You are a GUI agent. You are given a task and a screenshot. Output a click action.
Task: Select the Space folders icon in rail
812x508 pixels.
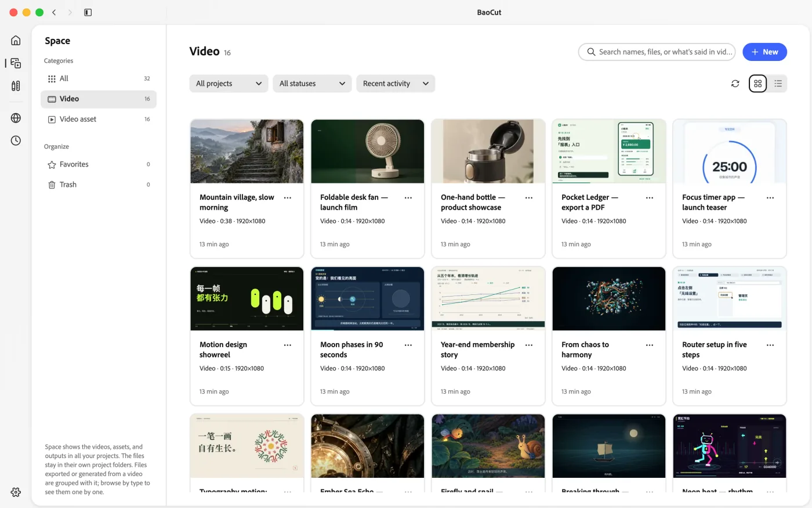point(16,63)
